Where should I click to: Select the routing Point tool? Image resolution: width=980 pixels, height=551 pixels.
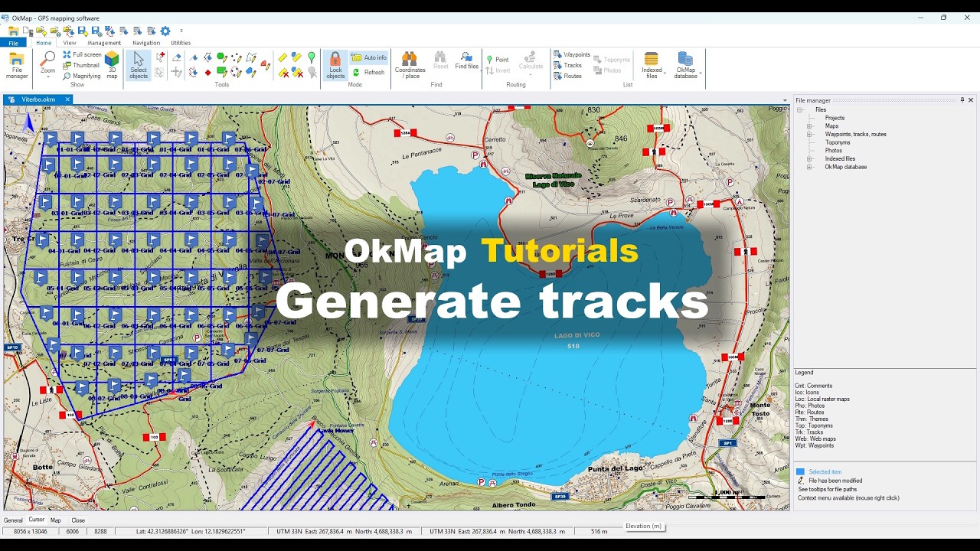pos(498,60)
